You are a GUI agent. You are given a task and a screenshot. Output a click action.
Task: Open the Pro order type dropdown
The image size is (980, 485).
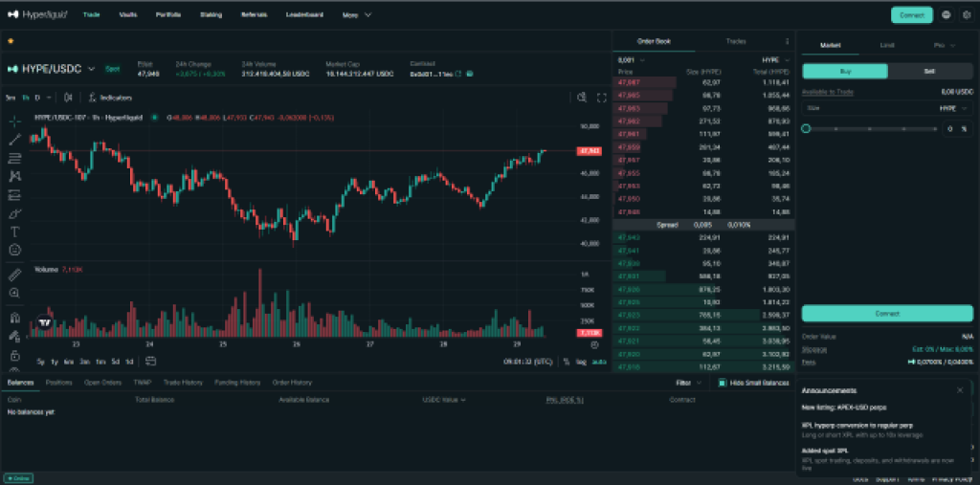click(942, 44)
